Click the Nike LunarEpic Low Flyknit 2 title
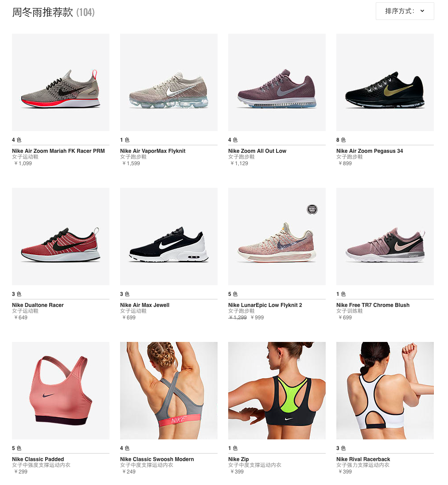The width and height of the screenshot is (448, 485). pos(265,305)
